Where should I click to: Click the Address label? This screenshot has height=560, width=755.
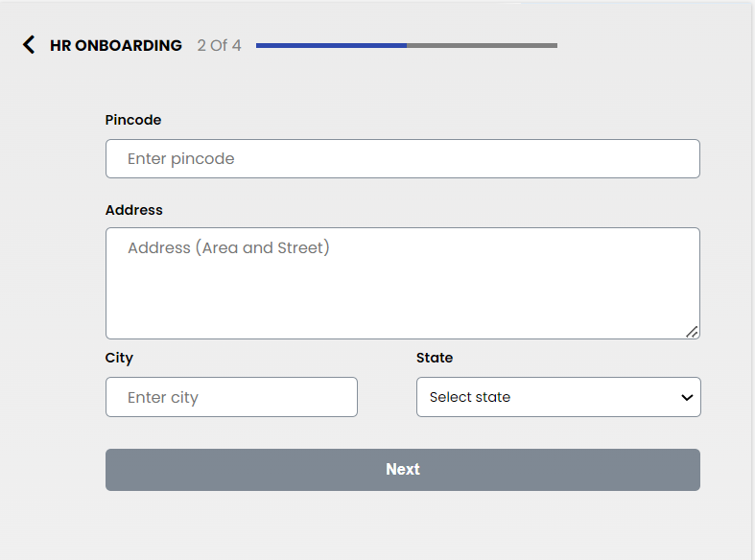point(134,210)
